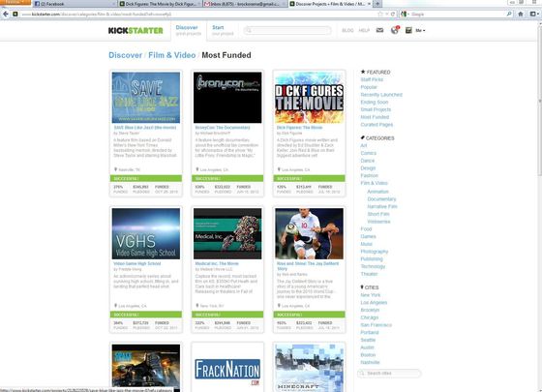Image resolution: width=542 pixels, height=392 pixels.
Task: Open the bookmarks toolbar icon next to home
Action: coord(534,15)
